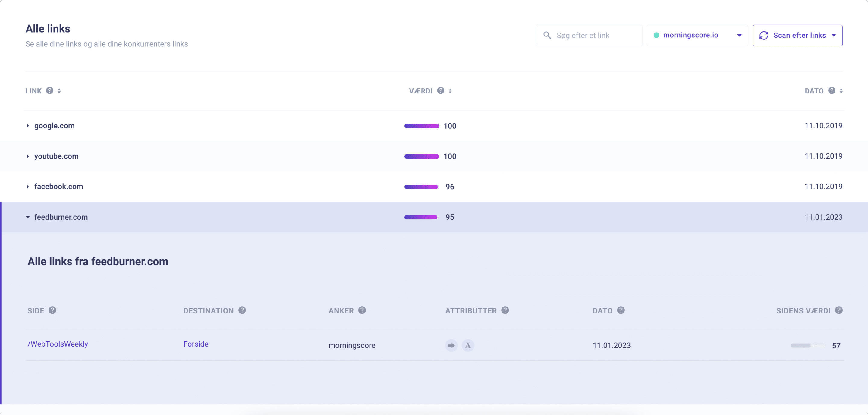Click the green status dot for morningscore.io
The height and width of the screenshot is (415, 868).
click(656, 35)
